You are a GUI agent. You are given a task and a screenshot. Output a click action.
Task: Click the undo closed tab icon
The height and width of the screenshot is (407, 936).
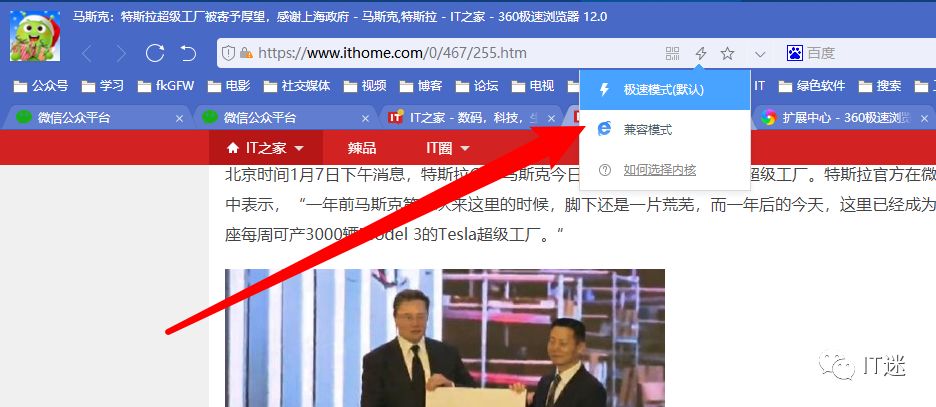(188, 54)
